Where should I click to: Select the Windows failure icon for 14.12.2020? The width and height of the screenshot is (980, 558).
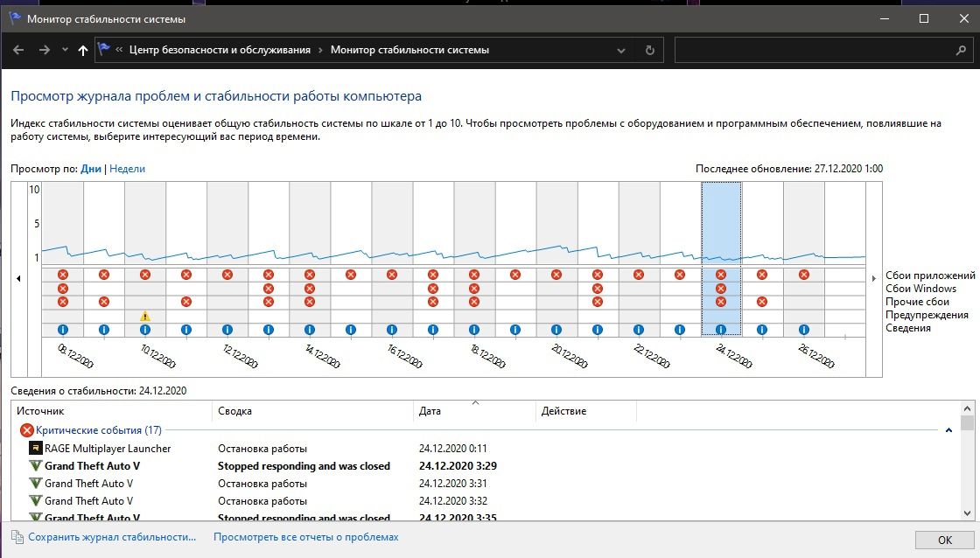310,288
